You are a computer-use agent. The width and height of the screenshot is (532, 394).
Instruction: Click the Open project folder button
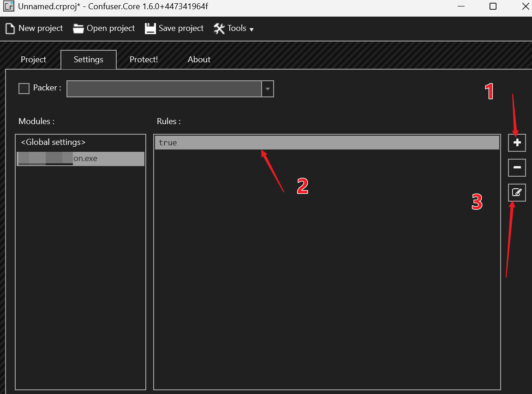(x=104, y=28)
